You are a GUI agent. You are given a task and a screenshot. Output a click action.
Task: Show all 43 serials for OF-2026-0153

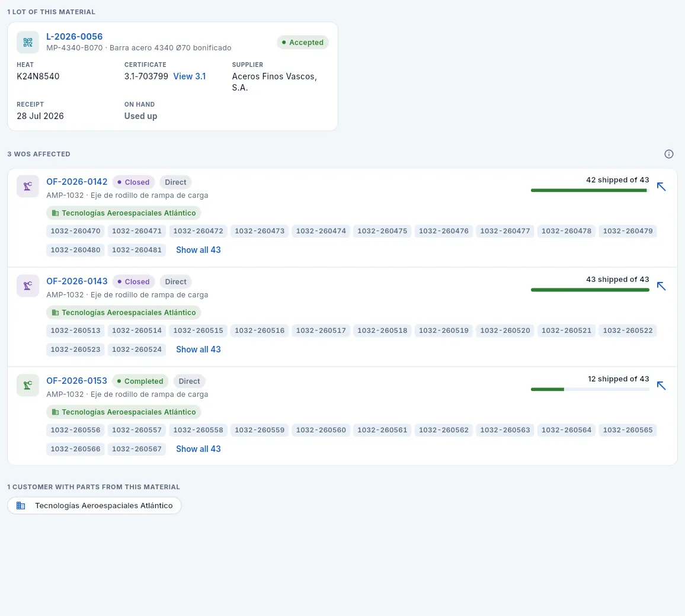click(x=199, y=449)
